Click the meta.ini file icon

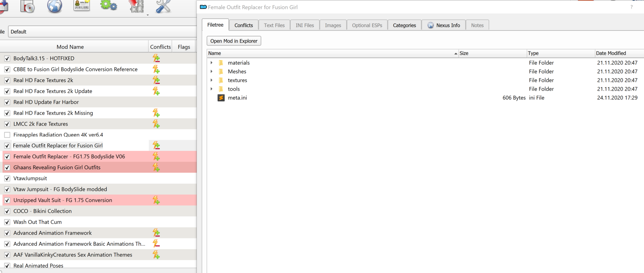click(221, 98)
